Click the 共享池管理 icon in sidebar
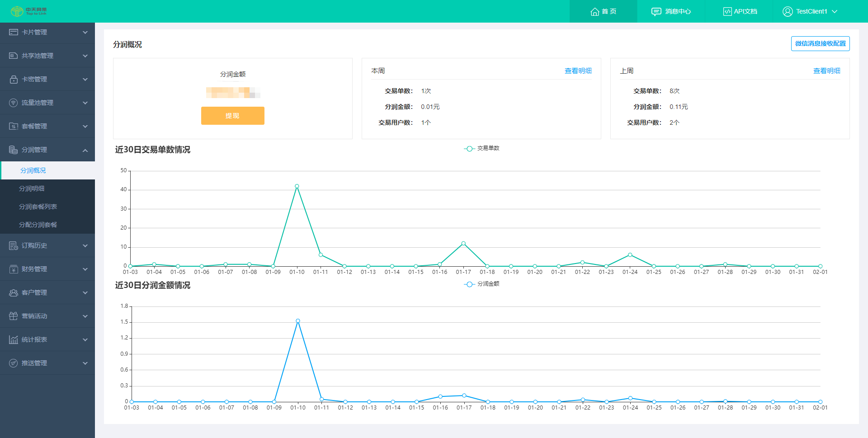The height and width of the screenshot is (438, 868). (14, 56)
